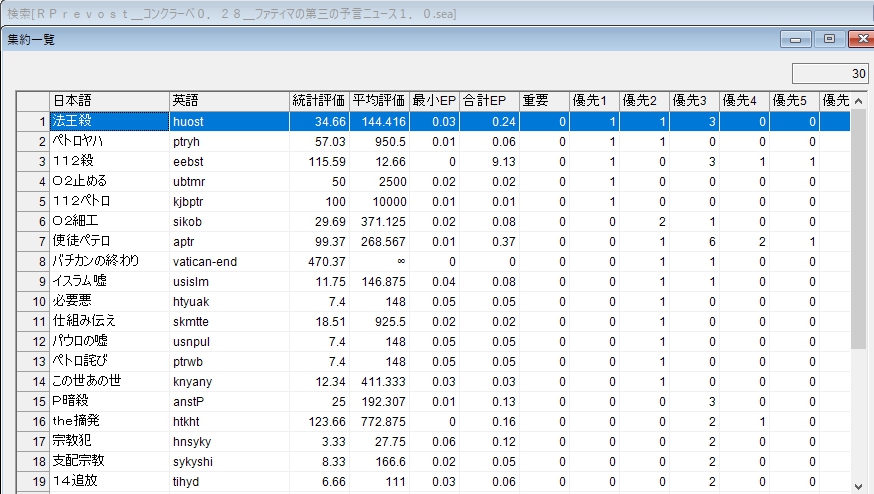This screenshot has height=494, width=874.
Task: Select the 使徒ペテロ cell
Action: point(109,241)
